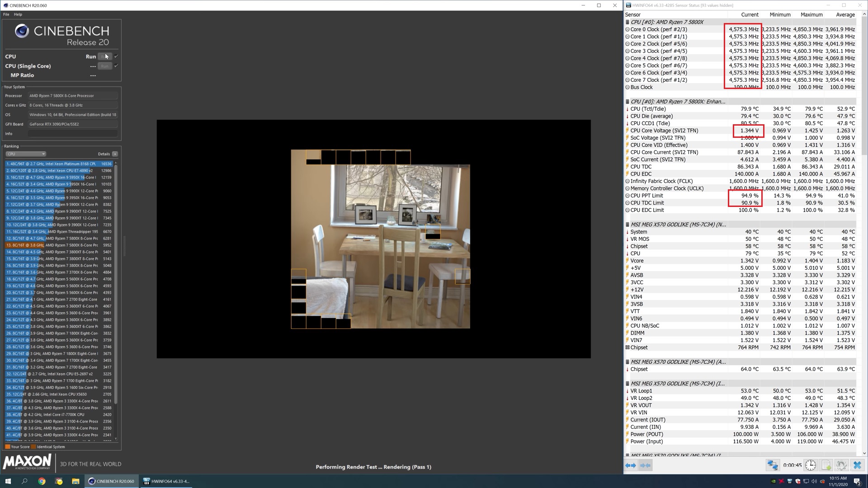The width and height of the screenshot is (868, 488).
Task: Open Cinebench File menu
Action: [x=6, y=14]
